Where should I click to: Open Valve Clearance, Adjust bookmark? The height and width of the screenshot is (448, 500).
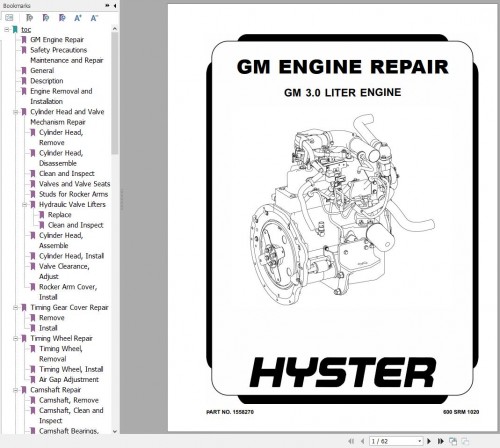click(64, 271)
